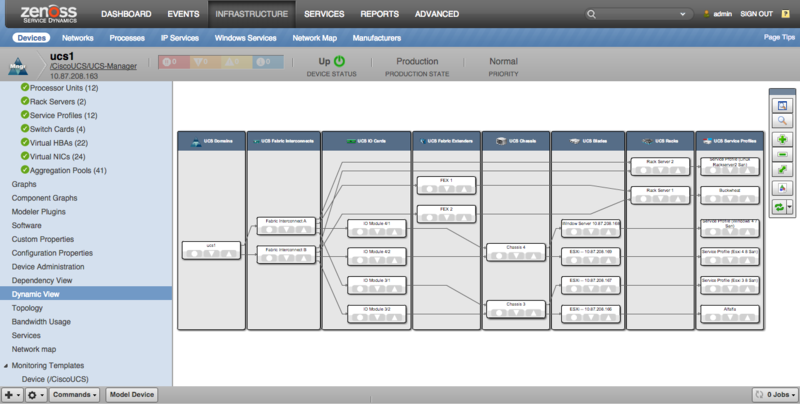This screenshot has width=800, height=405.
Task: Select Virtual HBAs (22) in the sidebar
Action: click(x=59, y=143)
